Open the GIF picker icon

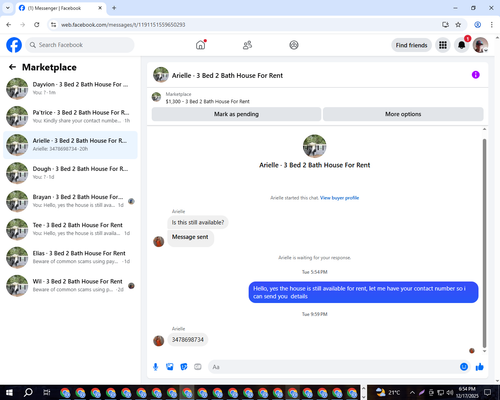tap(198, 367)
